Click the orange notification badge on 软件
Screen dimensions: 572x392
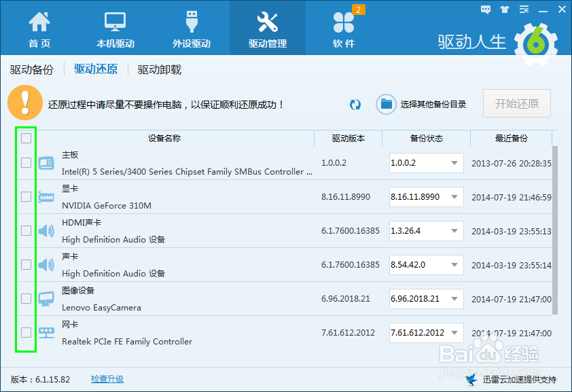tap(358, 10)
